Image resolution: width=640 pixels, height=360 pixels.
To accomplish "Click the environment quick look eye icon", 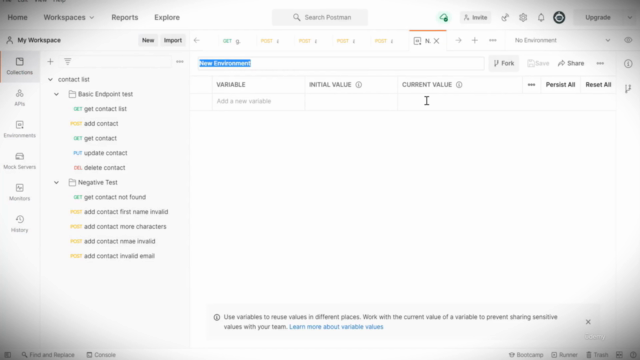I will tap(628, 40).
